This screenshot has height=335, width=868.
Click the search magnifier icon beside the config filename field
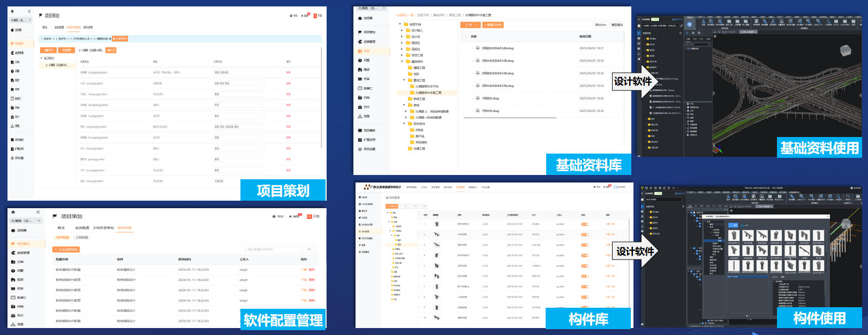coord(309,249)
